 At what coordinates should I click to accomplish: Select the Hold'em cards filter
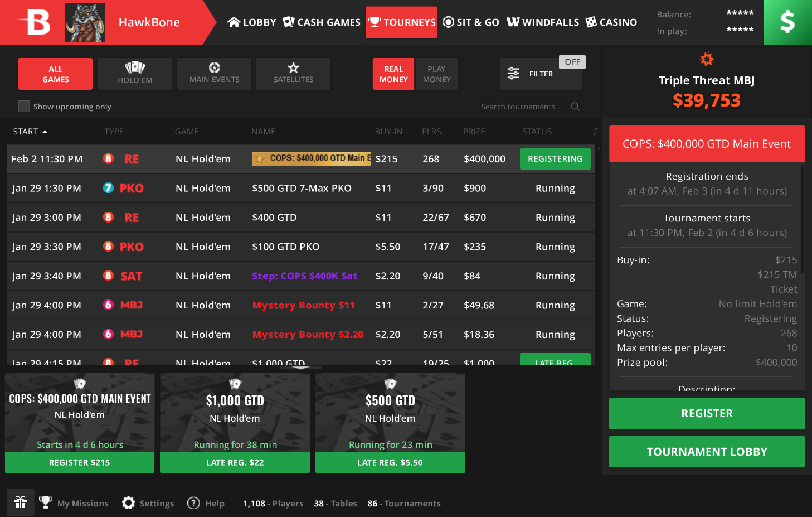(x=135, y=74)
